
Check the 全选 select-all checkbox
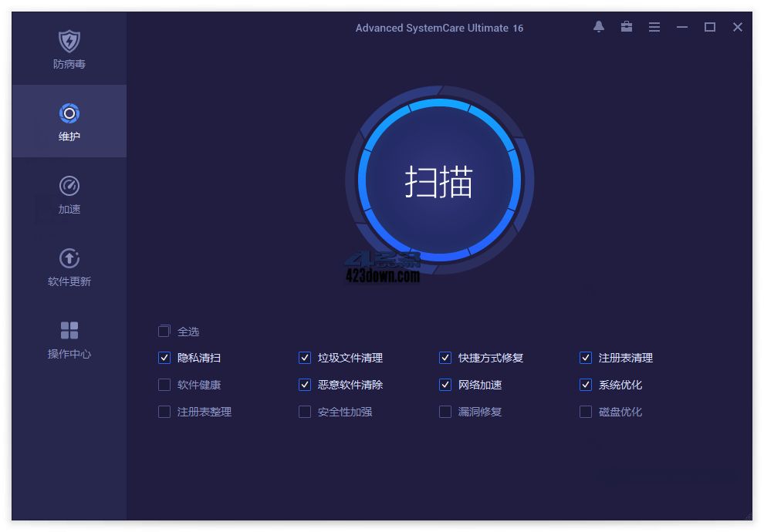click(x=164, y=331)
